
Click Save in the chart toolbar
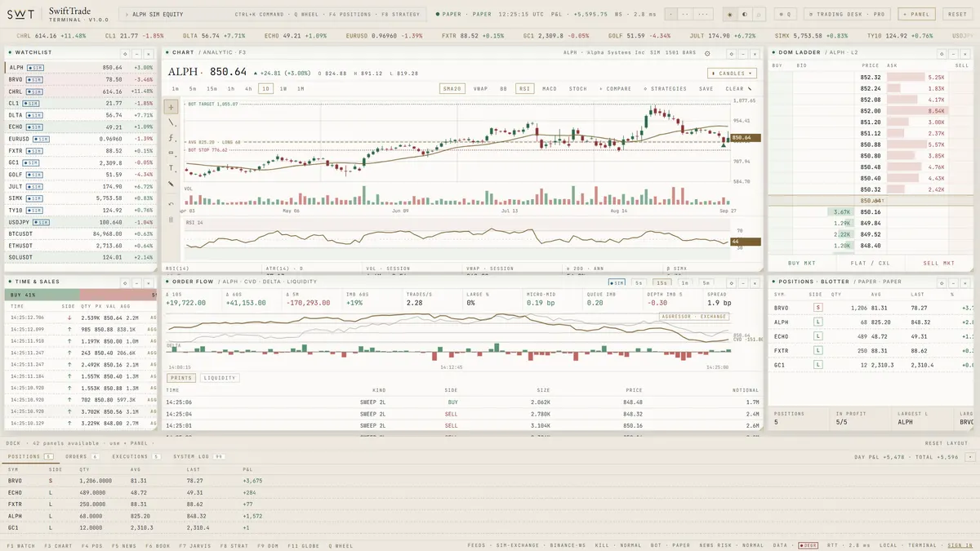coord(706,88)
